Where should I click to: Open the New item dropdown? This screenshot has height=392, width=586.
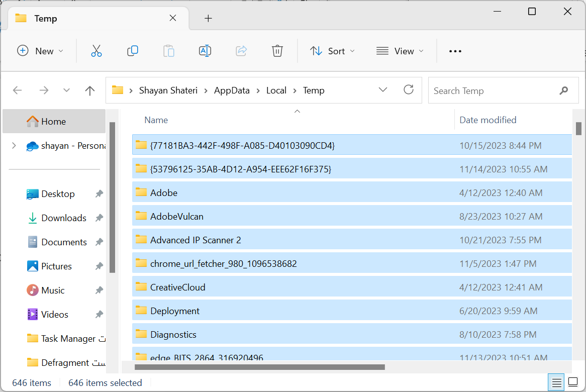point(40,51)
